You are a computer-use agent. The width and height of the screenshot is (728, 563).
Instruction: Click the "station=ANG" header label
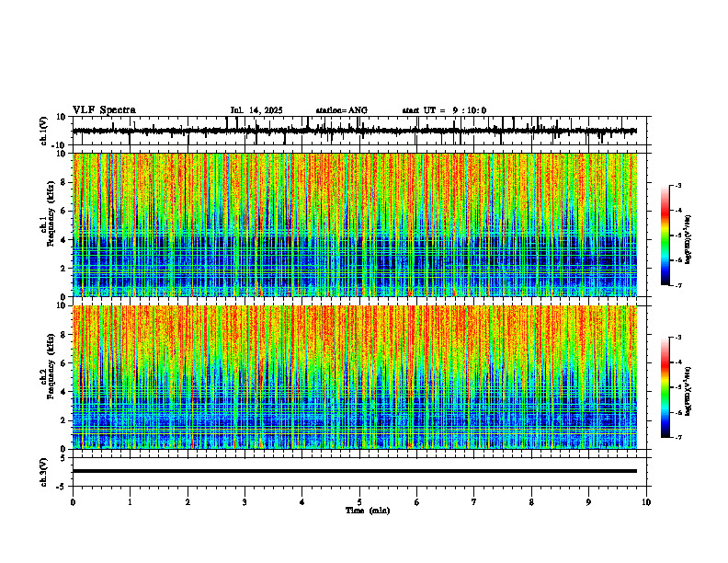pos(342,110)
